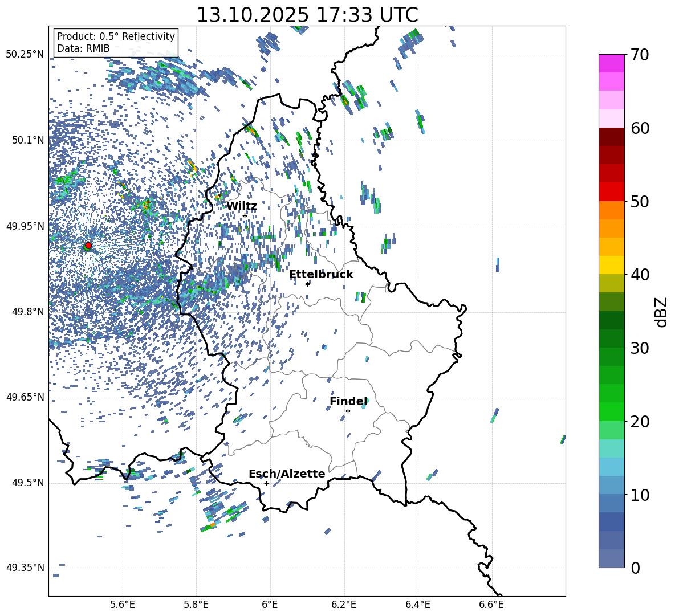Click the 49.35°N latitude tick label

pyautogui.click(x=25, y=568)
